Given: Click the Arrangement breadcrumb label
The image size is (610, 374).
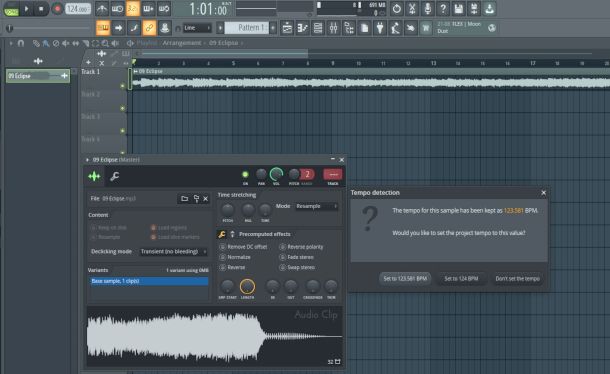Looking at the screenshot, I should pyautogui.click(x=182, y=43).
